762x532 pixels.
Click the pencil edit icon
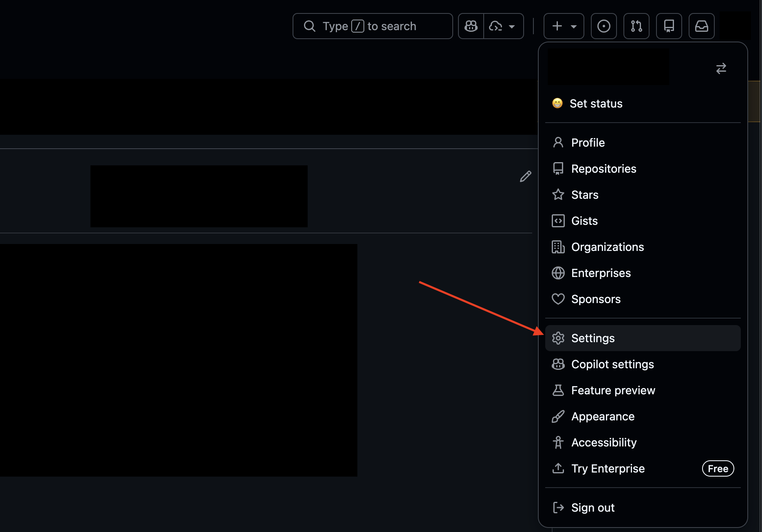[525, 176]
